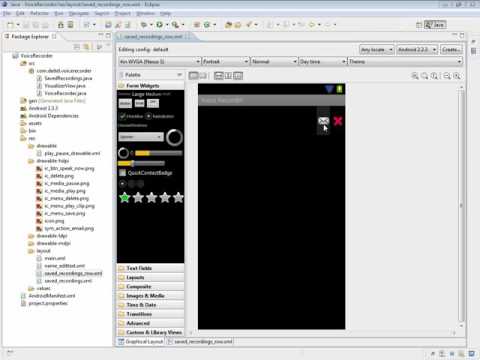The width and height of the screenshot is (480, 360).
Task: Open the Day time dropdown
Action: click(322, 61)
